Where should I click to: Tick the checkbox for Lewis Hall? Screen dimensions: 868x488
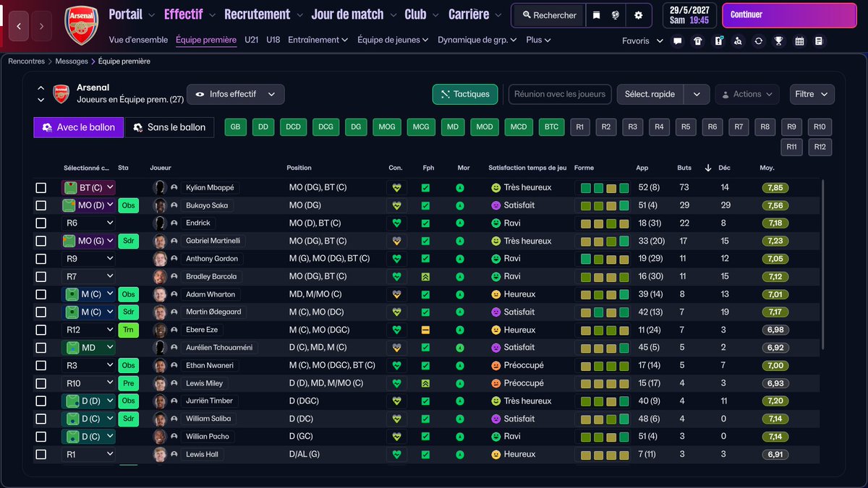(x=41, y=455)
